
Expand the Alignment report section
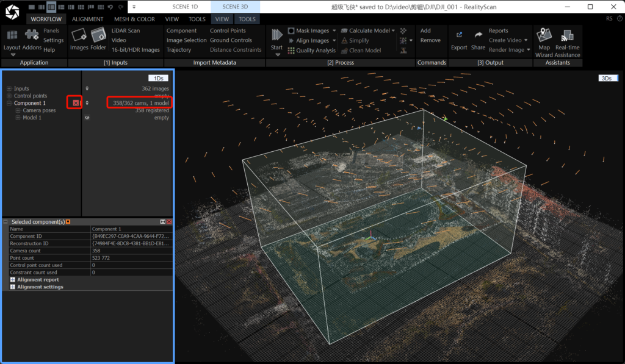(x=13, y=280)
